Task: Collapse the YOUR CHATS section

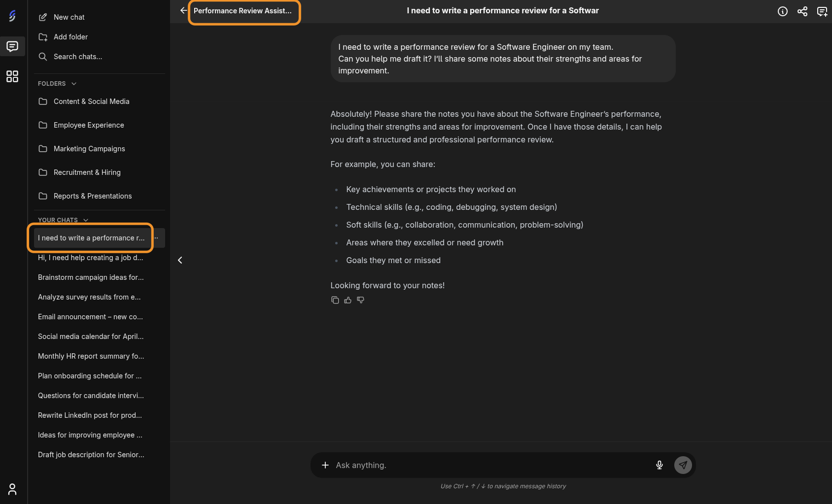Action: click(x=86, y=220)
